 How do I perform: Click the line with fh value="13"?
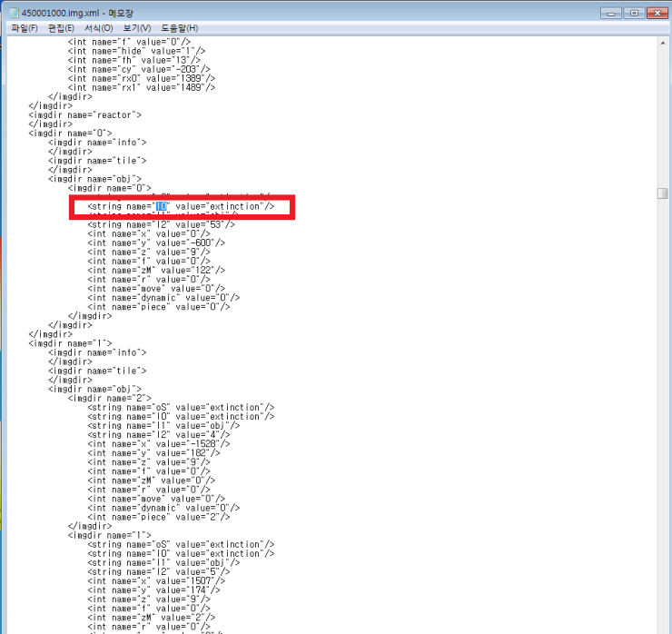(x=134, y=60)
